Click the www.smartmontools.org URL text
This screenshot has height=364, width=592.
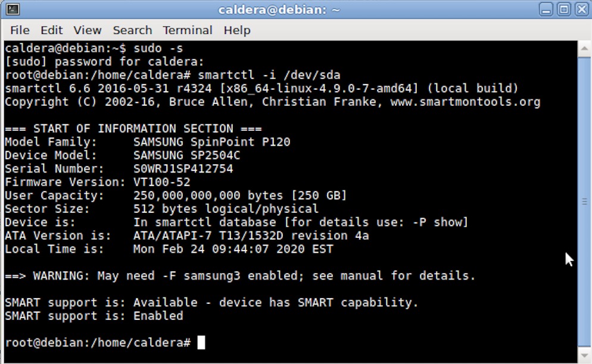465,102
